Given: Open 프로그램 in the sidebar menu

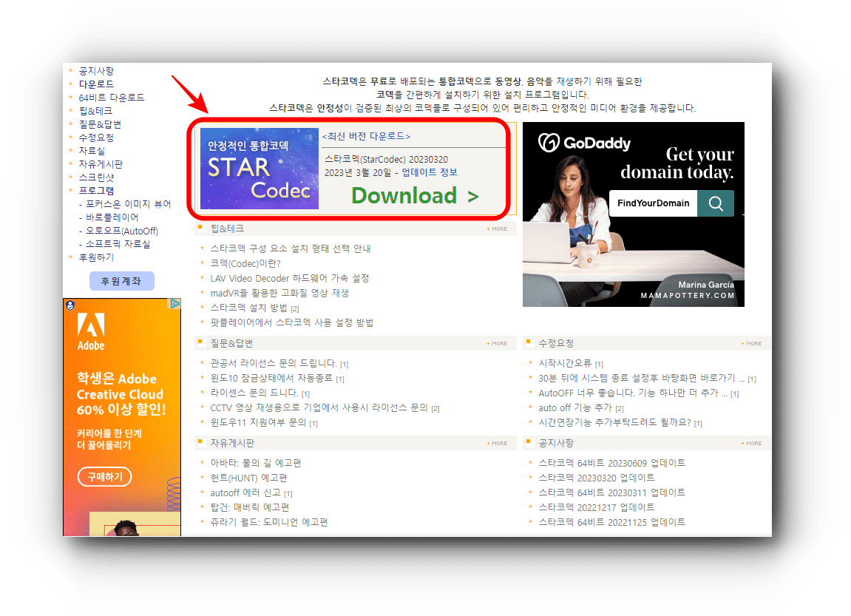Looking at the screenshot, I should tap(96, 191).
